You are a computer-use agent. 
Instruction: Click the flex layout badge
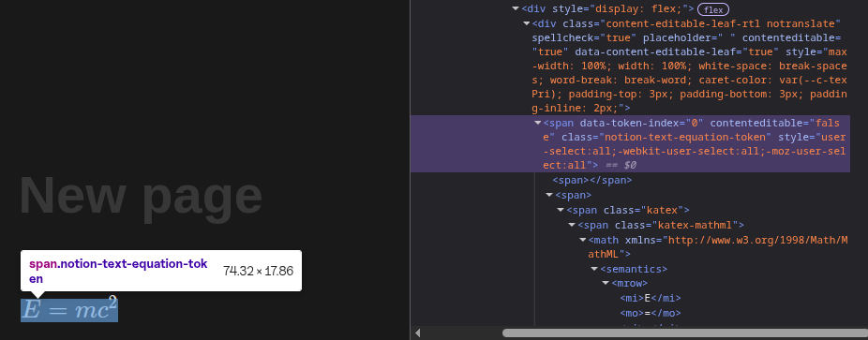(713, 9)
